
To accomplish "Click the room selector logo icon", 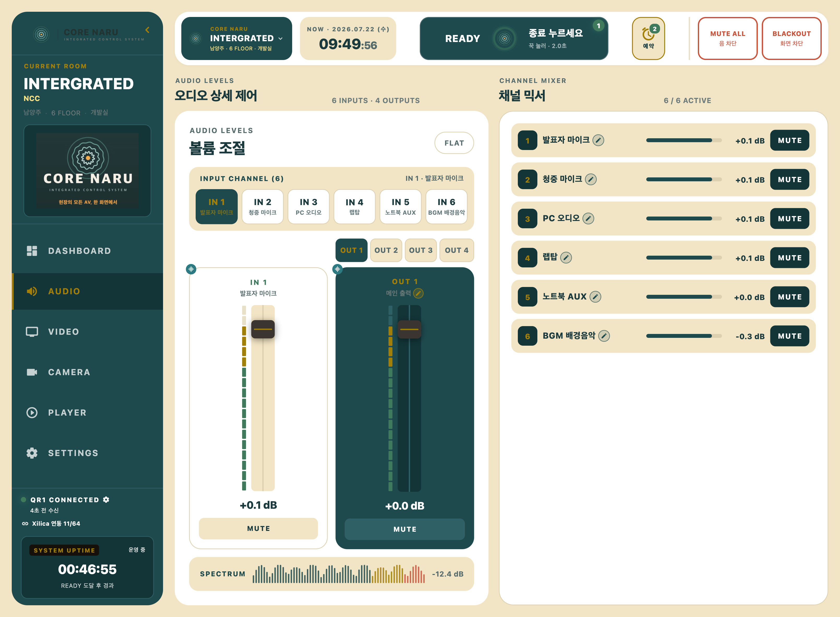I will tap(196, 38).
